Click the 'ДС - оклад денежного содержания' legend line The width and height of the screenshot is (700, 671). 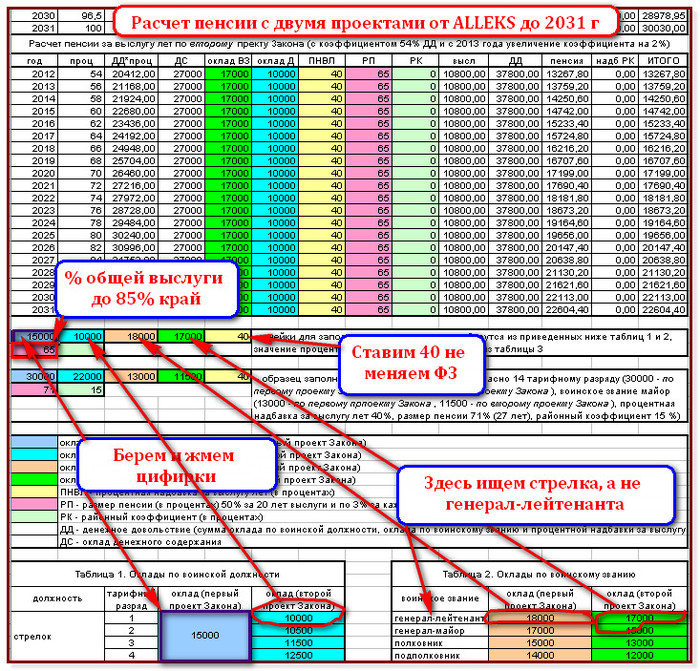[141, 542]
